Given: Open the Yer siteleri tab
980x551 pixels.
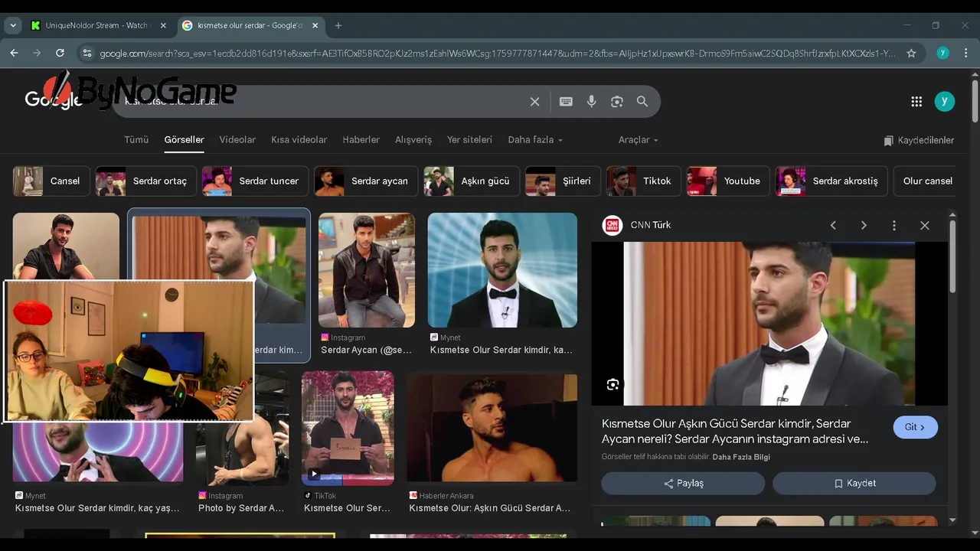Looking at the screenshot, I should tap(469, 140).
